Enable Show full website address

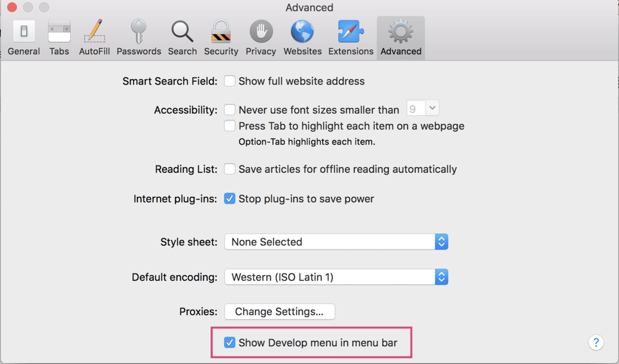pos(230,81)
